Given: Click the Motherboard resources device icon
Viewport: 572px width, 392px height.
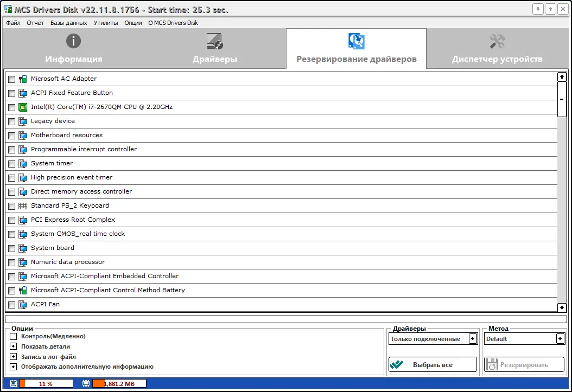Looking at the screenshot, I should (x=23, y=136).
